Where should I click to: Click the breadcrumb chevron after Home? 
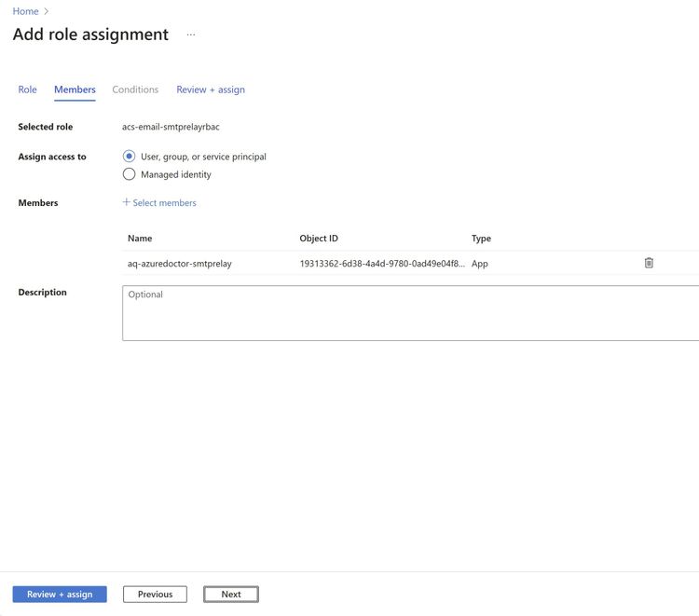[47, 11]
